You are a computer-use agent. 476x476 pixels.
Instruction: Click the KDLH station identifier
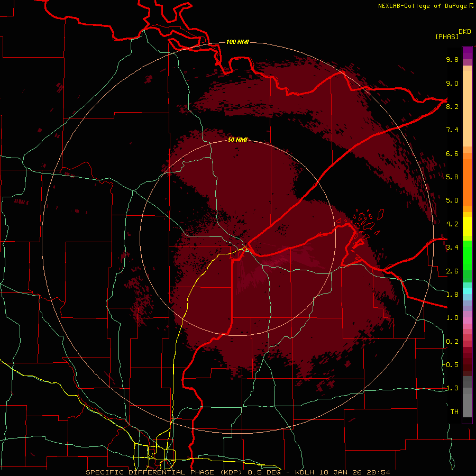click(305, 472)
